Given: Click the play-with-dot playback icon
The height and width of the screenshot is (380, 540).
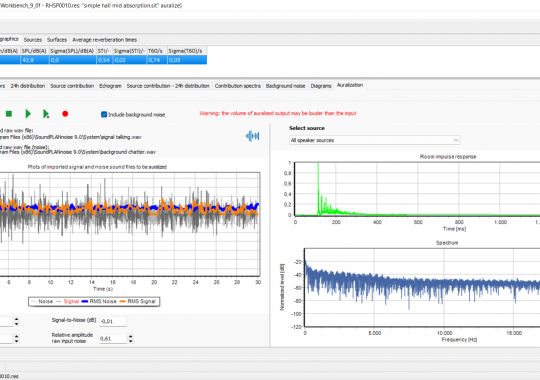Looking at the screenshot, I should [x=46, y=114].
